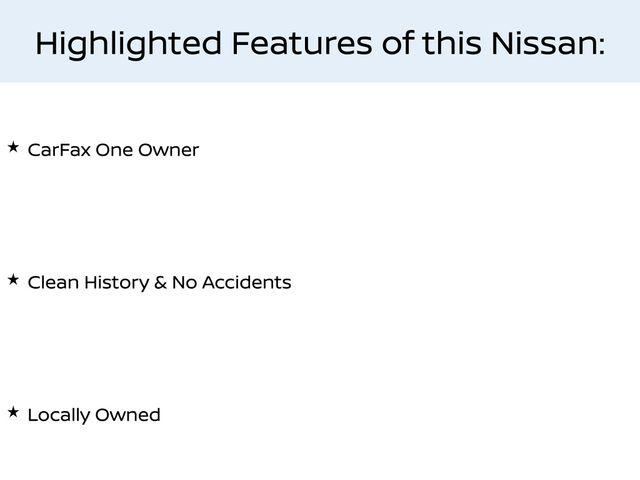Screen dimensions: 640x480
Task: Click the star icon beside CarFax One Owner
Action: [13, 147]
